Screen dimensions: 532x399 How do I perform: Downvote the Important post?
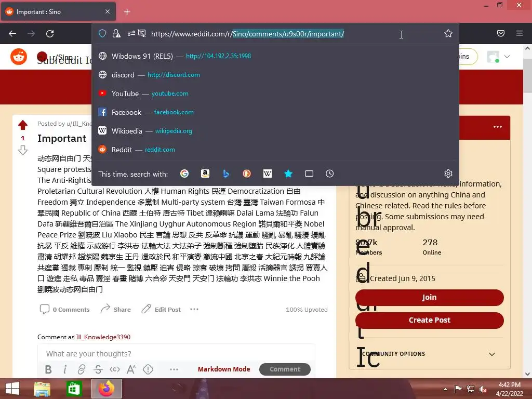tap(23, 150)
